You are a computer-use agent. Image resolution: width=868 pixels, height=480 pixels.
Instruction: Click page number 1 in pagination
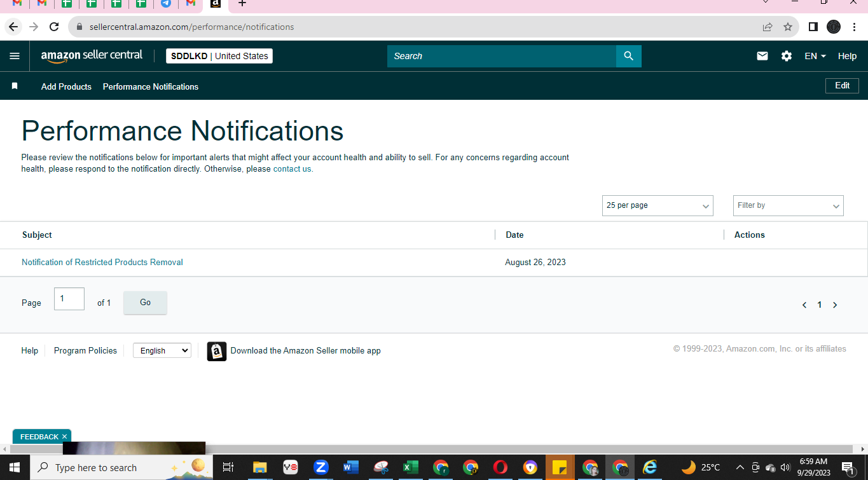pyautogui.click(x=820, y=305)
